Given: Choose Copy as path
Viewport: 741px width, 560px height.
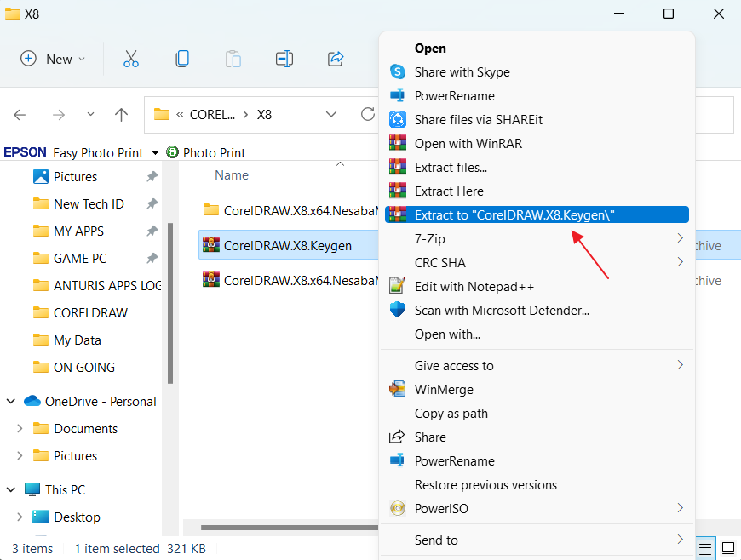Looking at the screenshot, I should 537,413.
